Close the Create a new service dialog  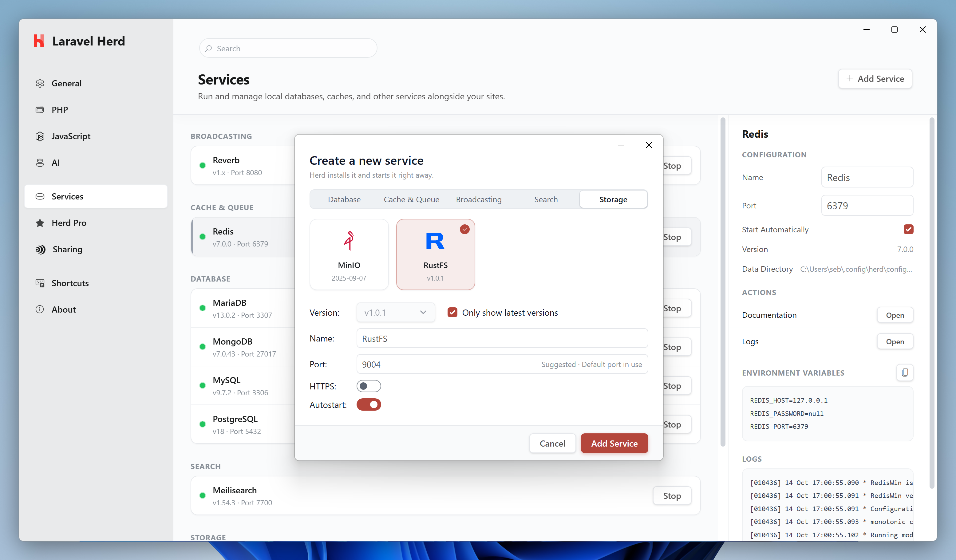point(649,145)
